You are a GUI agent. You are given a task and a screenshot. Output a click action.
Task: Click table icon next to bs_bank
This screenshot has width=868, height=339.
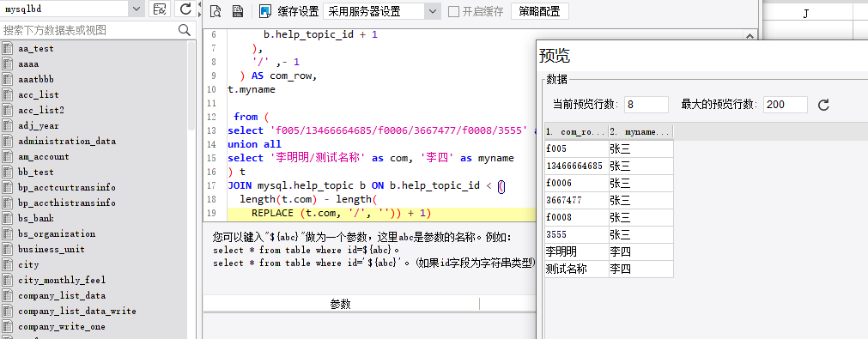click(x=8, y=219)
